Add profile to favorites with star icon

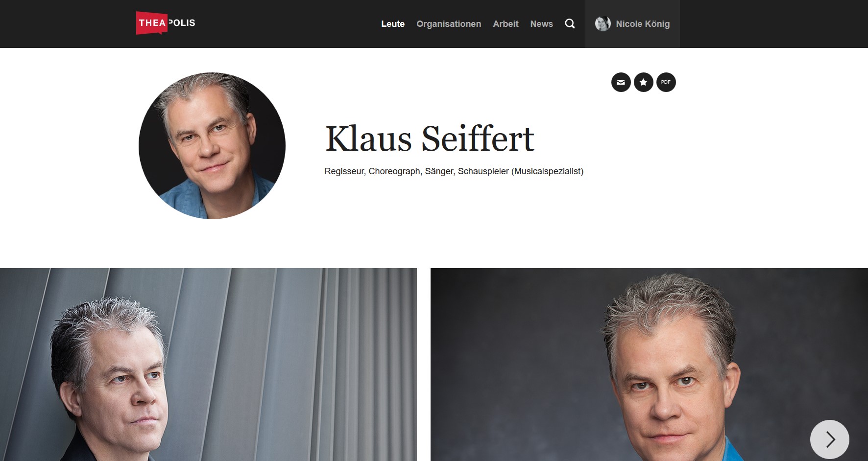point(643,82)
